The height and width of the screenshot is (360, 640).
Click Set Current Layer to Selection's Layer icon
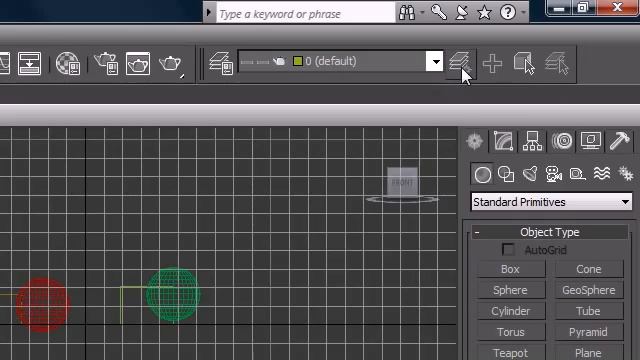(x=556, y=63)
